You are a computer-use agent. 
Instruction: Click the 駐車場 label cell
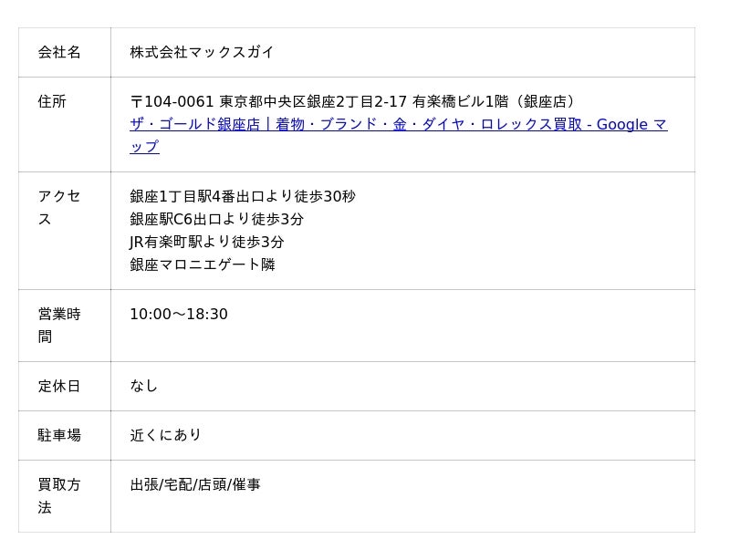point(64,436)
